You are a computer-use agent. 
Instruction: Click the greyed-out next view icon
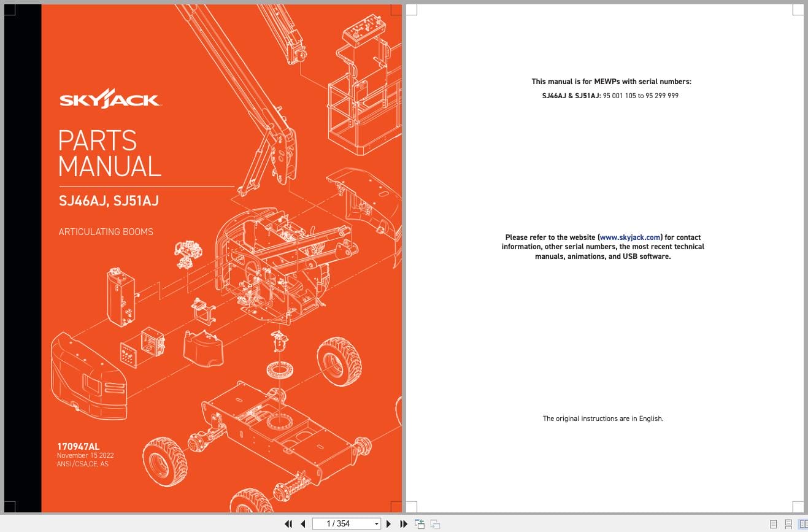tap(435, 524)
